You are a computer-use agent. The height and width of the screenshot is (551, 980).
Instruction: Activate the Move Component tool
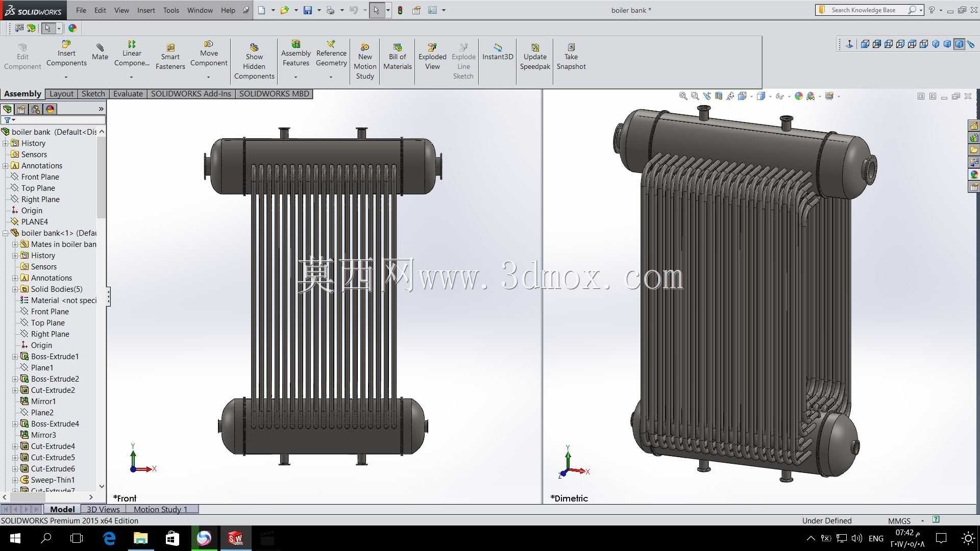click(209, 53)
